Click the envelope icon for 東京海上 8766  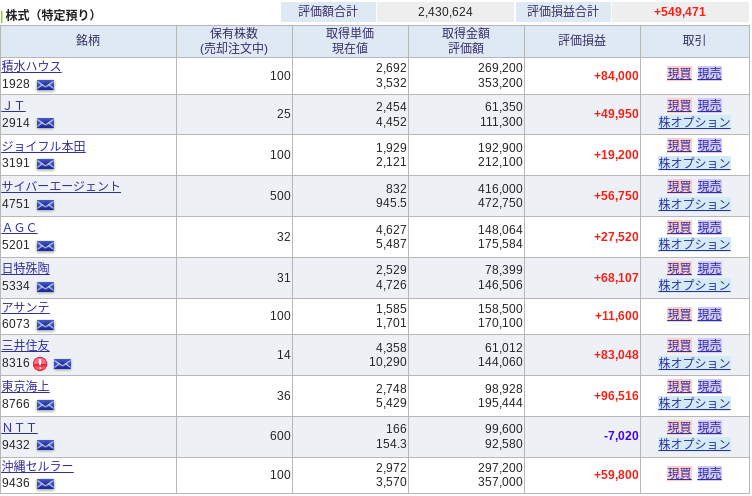[x=46, y=405]
